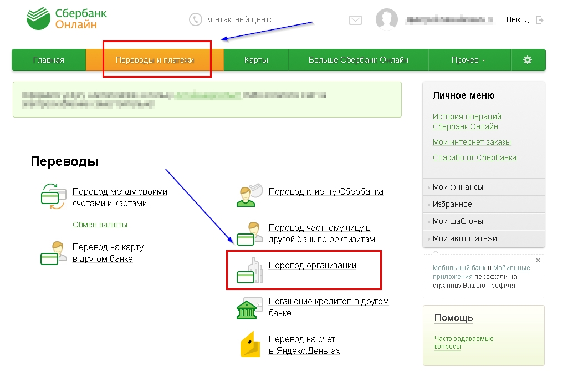The height and width of the screenshot is (371, 588).
Task: Click the Выход logout link
Action: (x=518, y=19)
